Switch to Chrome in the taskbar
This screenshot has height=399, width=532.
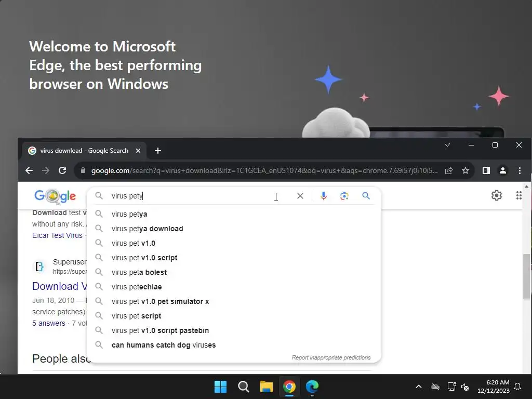289,387
